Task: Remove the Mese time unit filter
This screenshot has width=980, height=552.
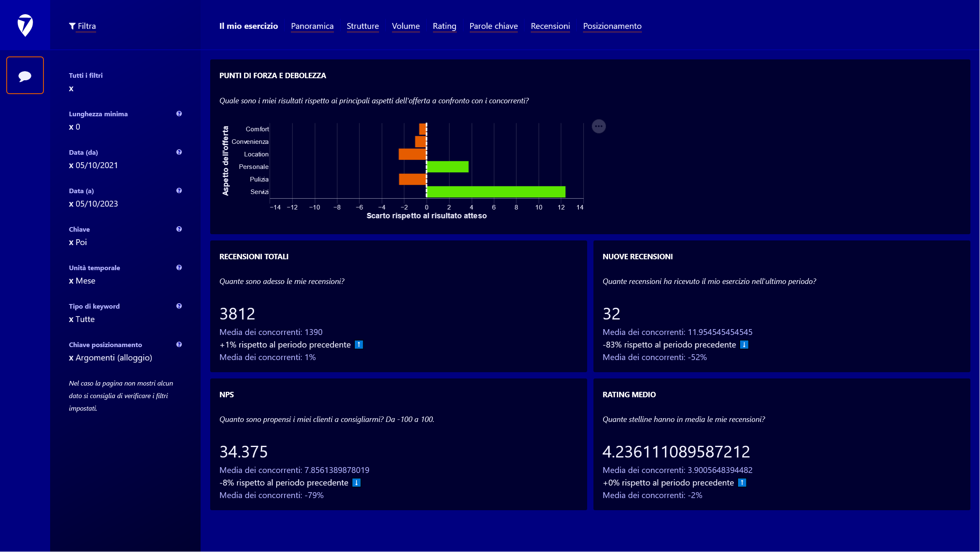Action: coord(71,281)
